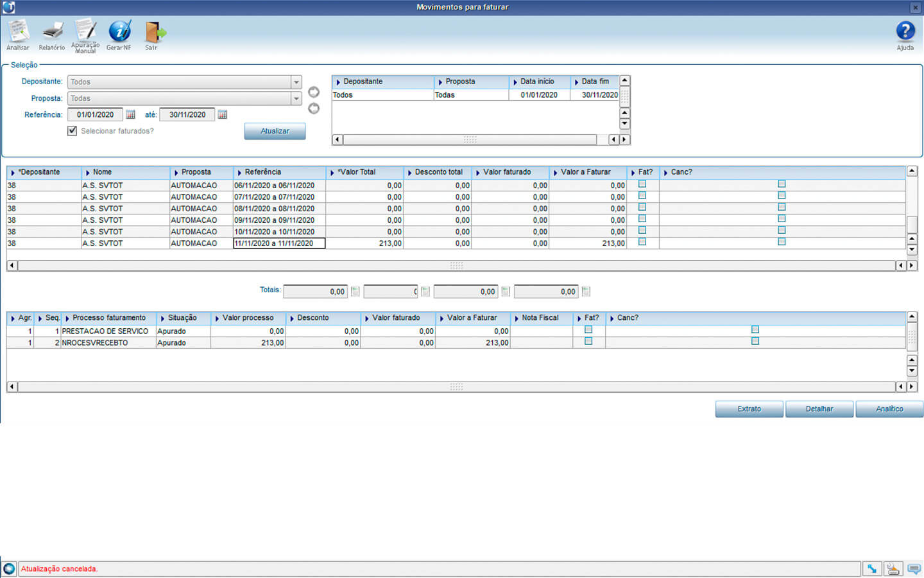The height and width of the screenshot is (578, 924).
Task: Expand the Depositante dropdown
Action: point(296,82)
